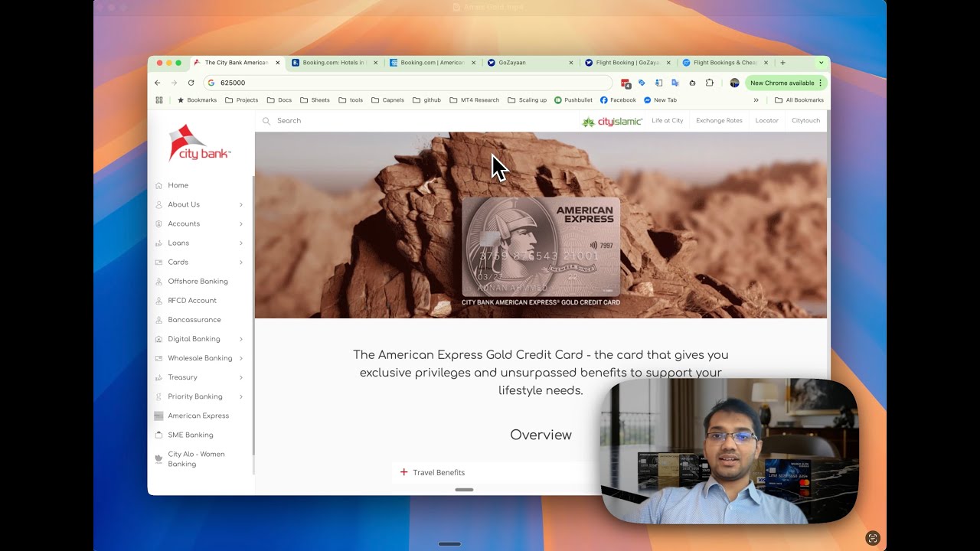
Task: Open the All Bookmarks folder
Action: coord(799,100)
